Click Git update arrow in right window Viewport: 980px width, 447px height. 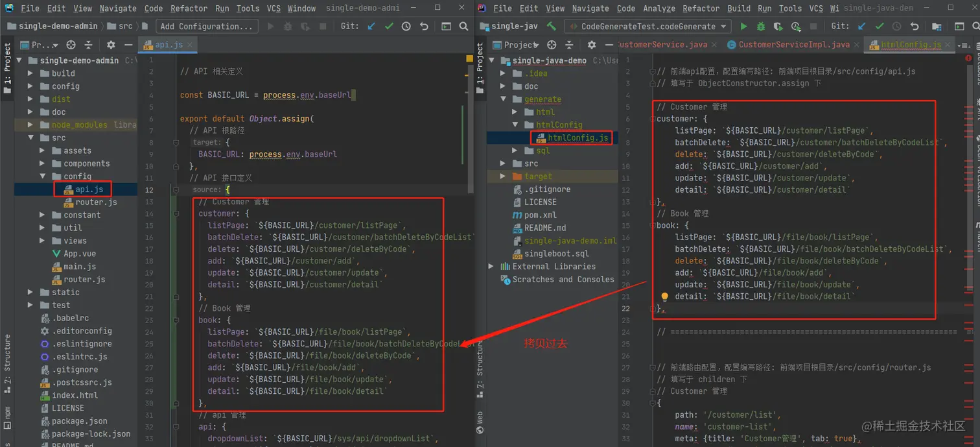coord(862,27)
